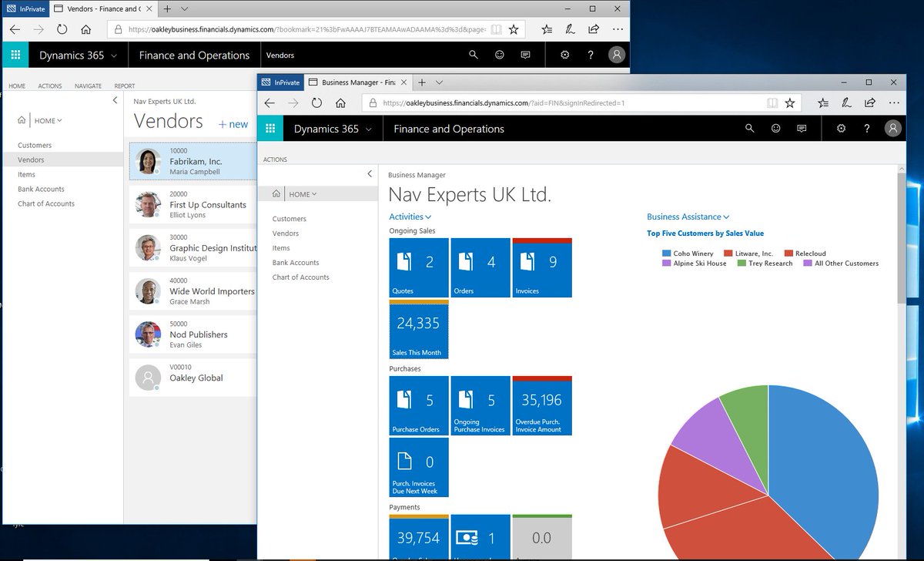Open more menu in Business Manager browser

tap(894, 102)
